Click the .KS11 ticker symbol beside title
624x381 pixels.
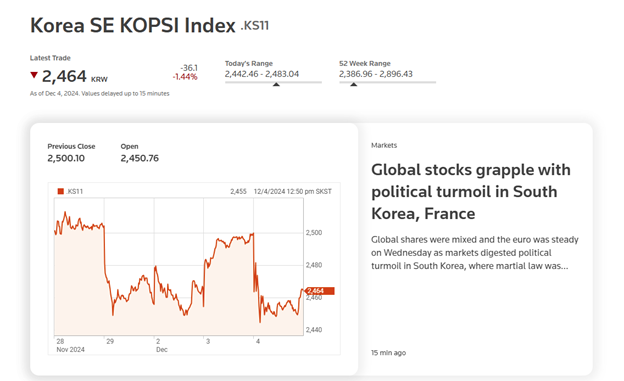255,26
